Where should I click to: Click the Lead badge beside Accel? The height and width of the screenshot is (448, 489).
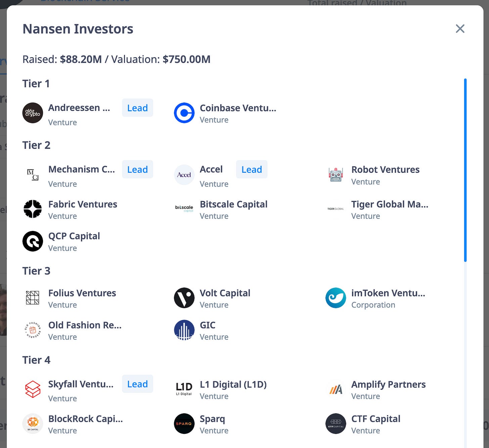[x=252, y=169]
